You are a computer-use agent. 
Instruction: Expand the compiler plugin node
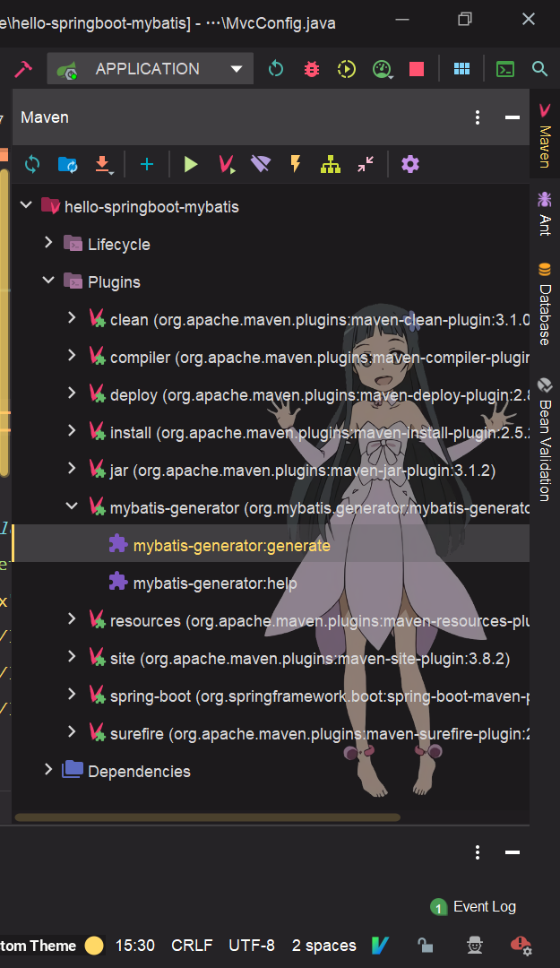pyautogui.click(x=72, y=356)
